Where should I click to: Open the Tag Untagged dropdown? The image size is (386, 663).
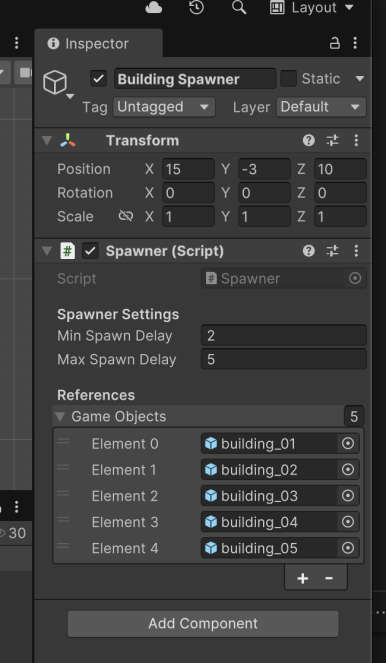(x=164, y=107)
